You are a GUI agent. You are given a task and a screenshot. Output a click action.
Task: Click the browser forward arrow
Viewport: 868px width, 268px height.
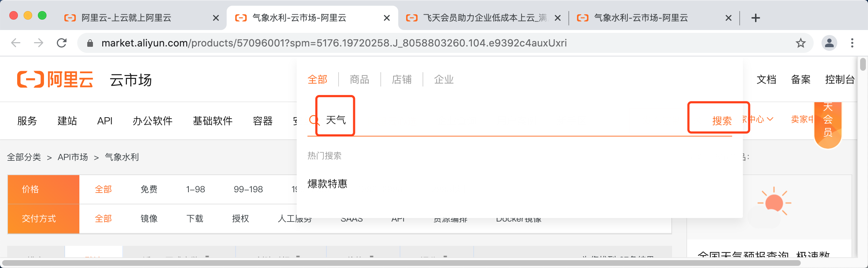[x=39, y=43]
